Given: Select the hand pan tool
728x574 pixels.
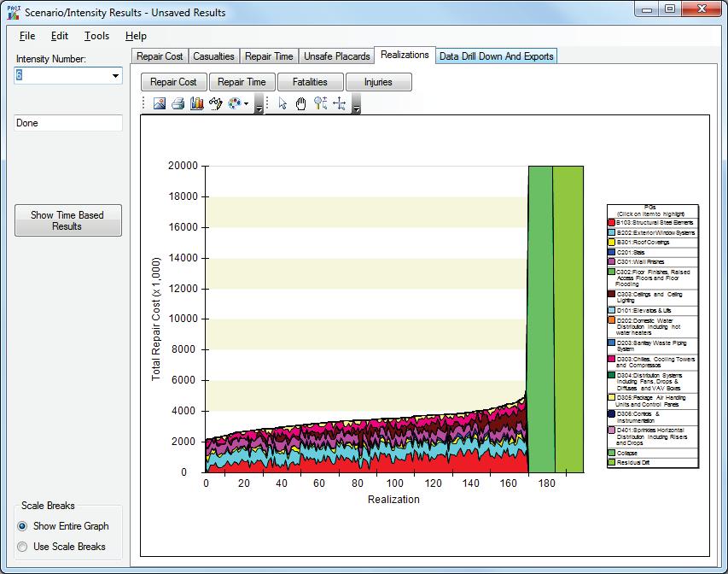Looking at the screenshot, I should [x=301, y=103].
